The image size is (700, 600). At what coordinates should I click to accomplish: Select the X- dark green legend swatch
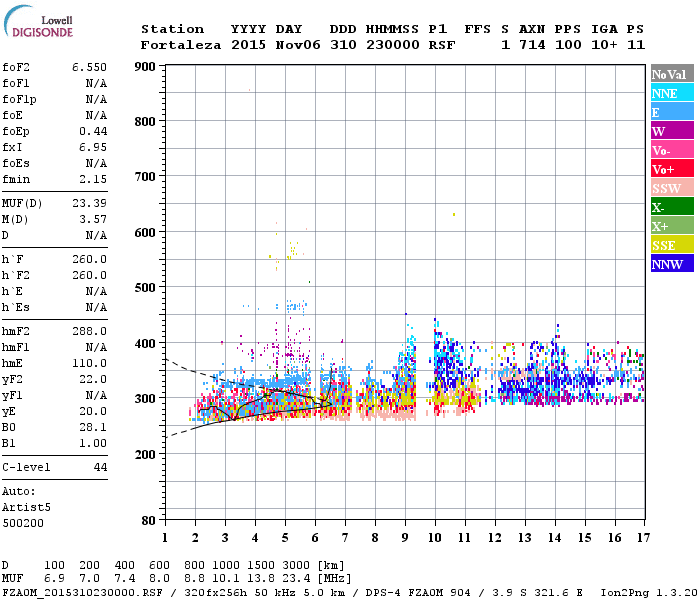[672, 207]
